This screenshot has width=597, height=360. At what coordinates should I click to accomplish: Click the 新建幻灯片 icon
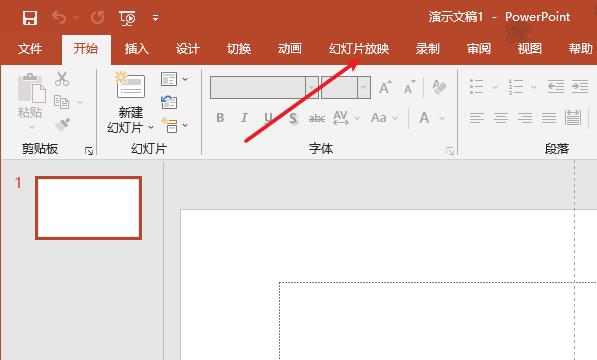click(x=130, y=85)
